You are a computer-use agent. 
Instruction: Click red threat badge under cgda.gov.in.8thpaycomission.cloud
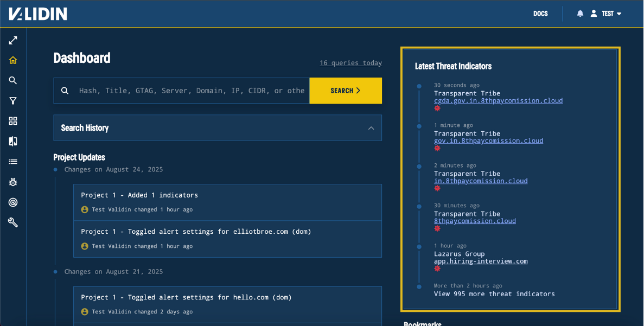pos(437,108)
